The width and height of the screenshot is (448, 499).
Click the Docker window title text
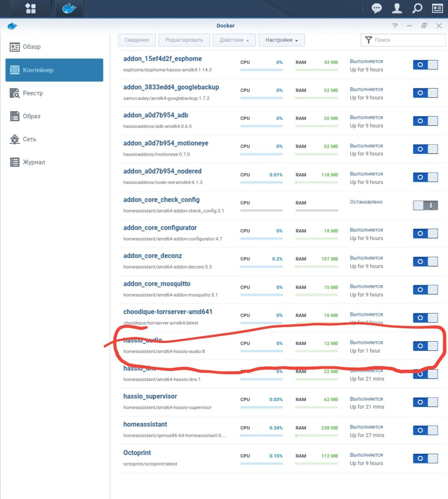[225, 26]
